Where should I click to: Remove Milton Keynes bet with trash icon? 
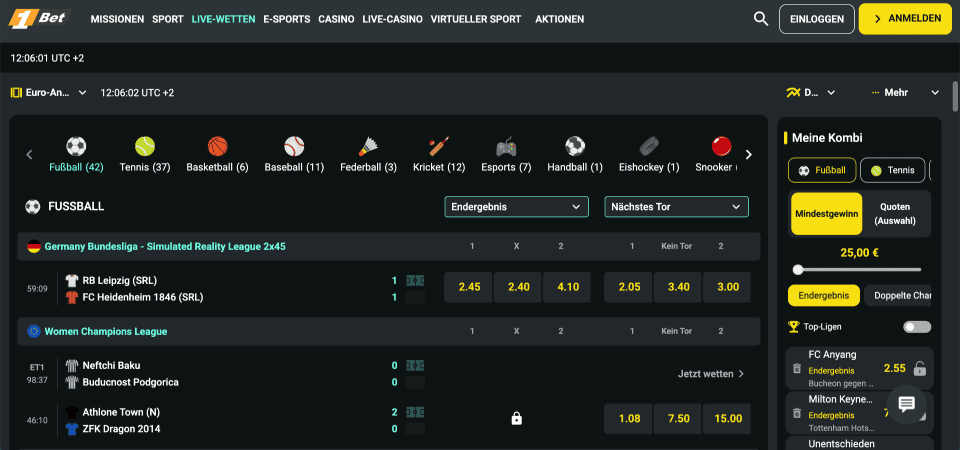[x=797, y=413]
